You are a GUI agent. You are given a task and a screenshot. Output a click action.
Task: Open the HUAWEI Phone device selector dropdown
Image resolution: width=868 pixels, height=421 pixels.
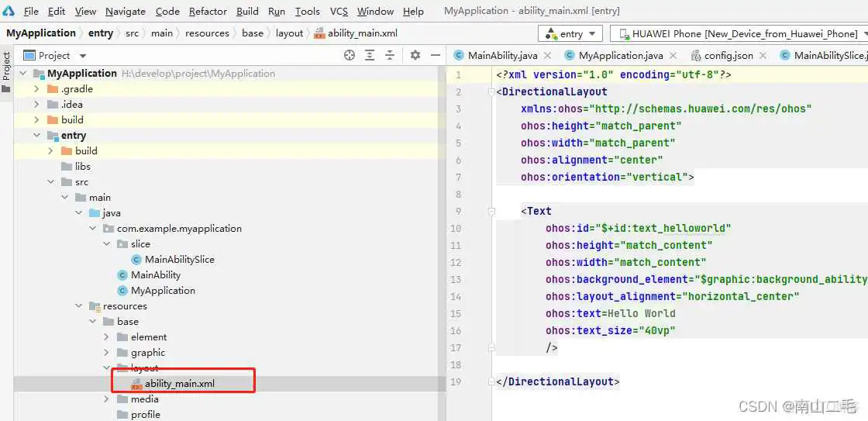pos(739,34)
